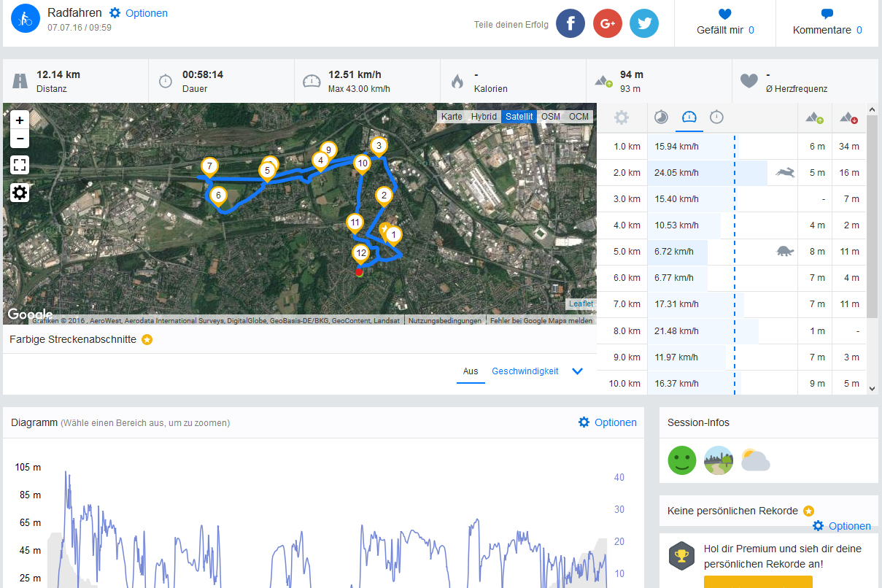Open the Diagramm Optionen menu
Viewport: 882px width, 588px height.
click(x=607, y=422)
